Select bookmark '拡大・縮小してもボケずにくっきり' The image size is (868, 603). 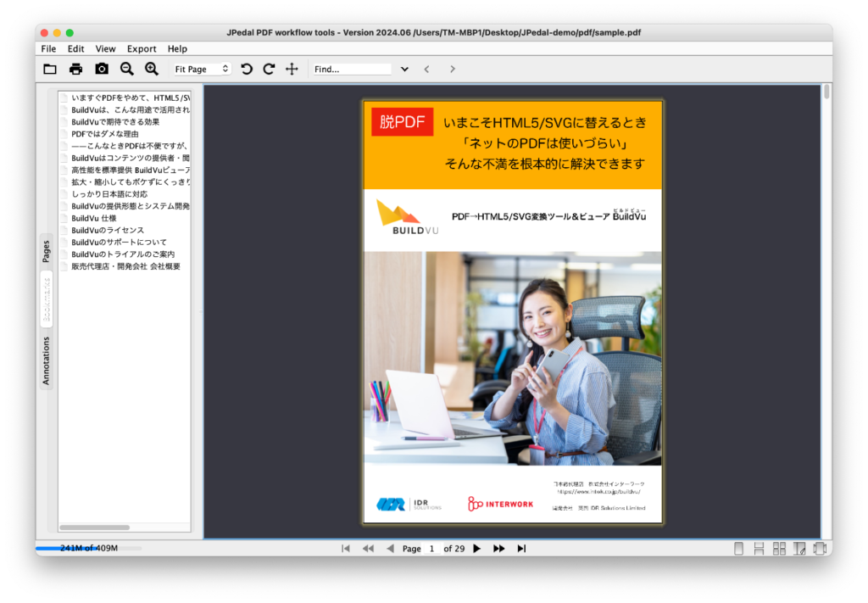click(125, 182)
